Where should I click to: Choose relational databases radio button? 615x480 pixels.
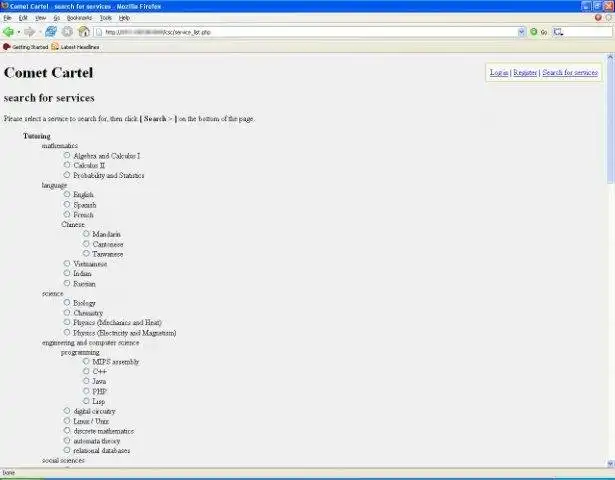coord(67,450)
